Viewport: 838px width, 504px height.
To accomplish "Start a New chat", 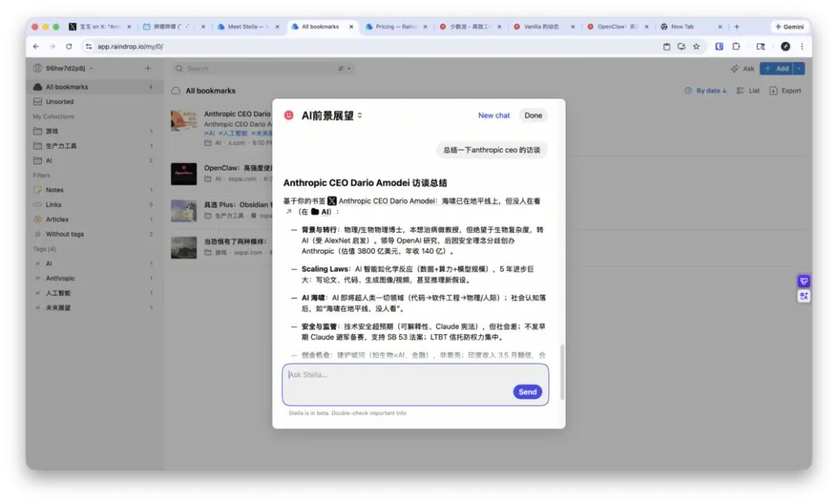I will click(493, 116).
